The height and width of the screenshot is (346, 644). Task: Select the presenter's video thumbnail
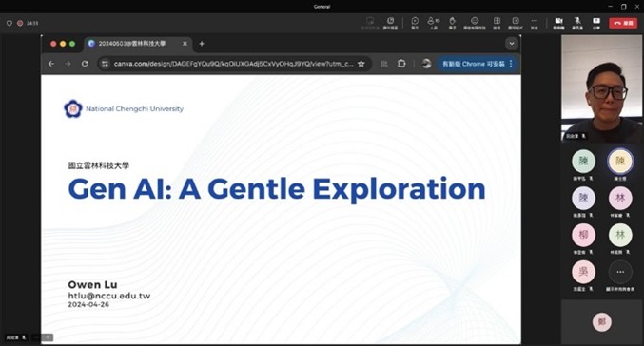point(602,88)
